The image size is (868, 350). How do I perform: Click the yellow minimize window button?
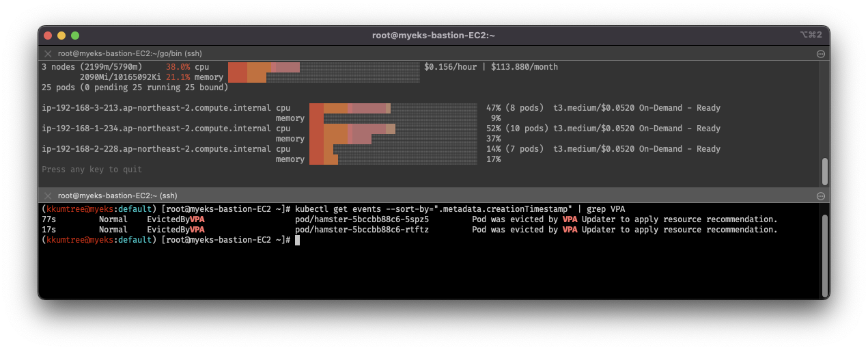tap(61, 35)
